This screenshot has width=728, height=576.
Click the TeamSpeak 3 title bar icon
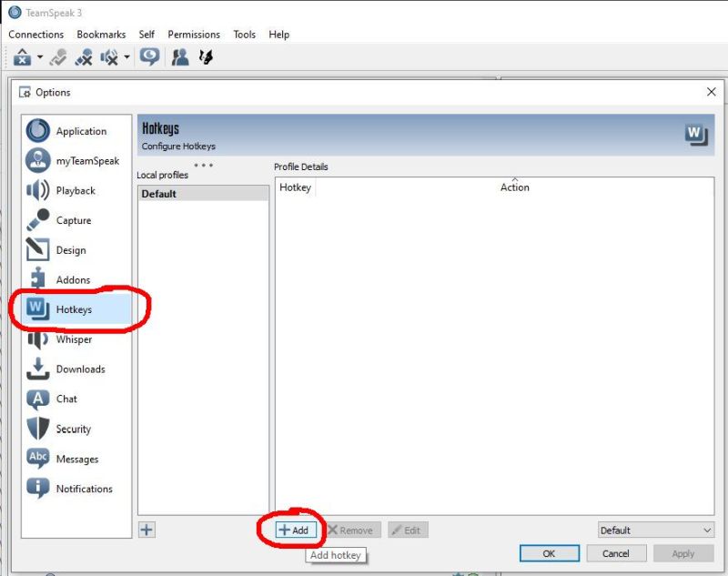point(15,13)
